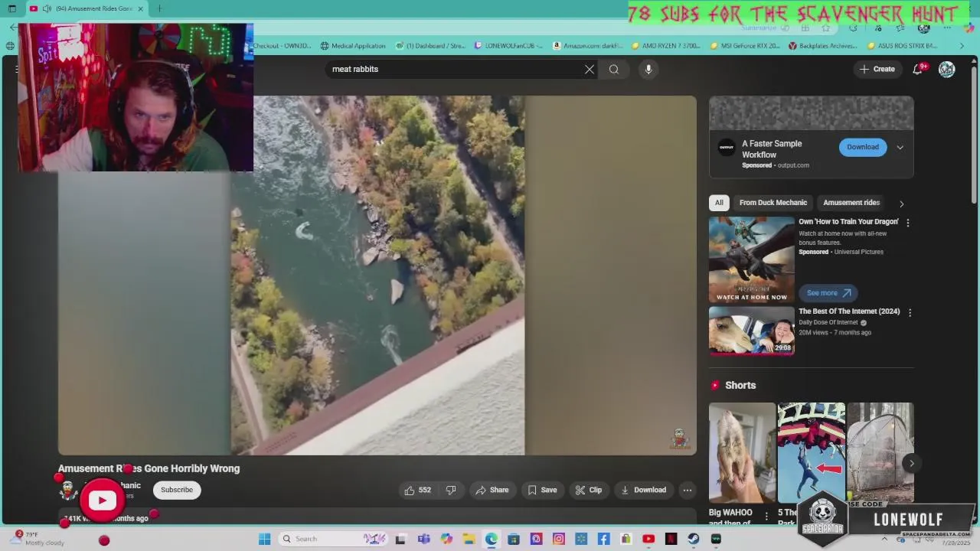The width and height of the screenshot is (980, 551).
Task: Open 'AMD RYZEN 7 3700' bookmark
Action: point(666,46)
